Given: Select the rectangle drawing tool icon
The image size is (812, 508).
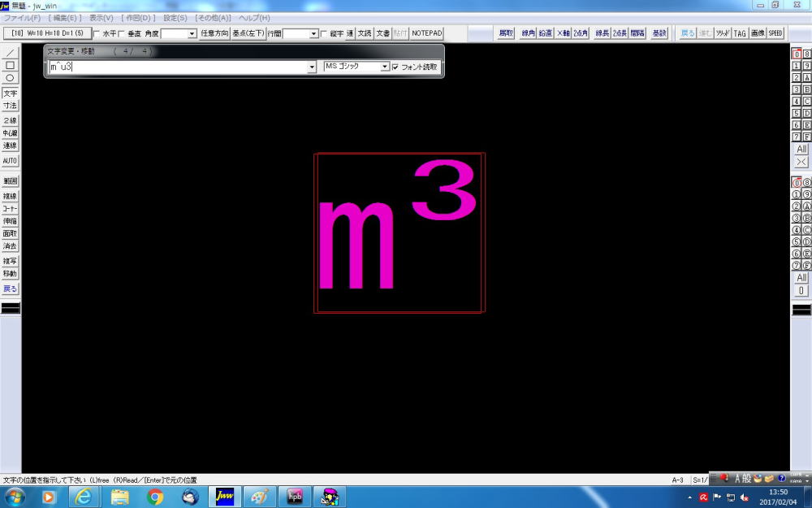Looking at the screenshot, I should coord(10,65).
